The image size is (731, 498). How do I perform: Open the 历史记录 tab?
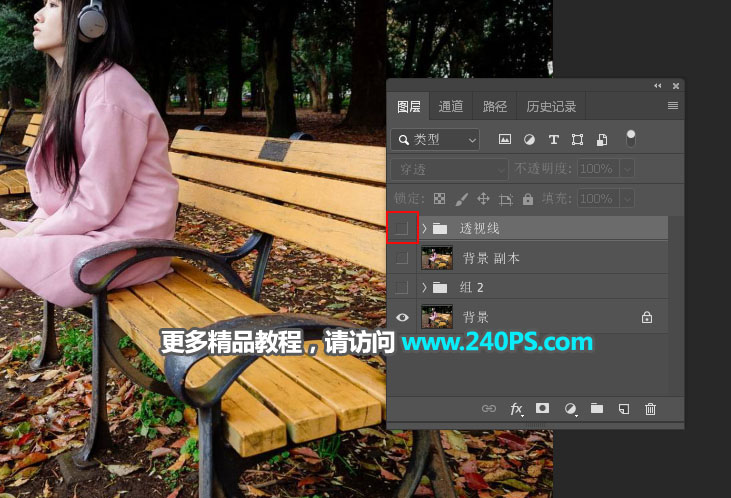click(551, 106)
